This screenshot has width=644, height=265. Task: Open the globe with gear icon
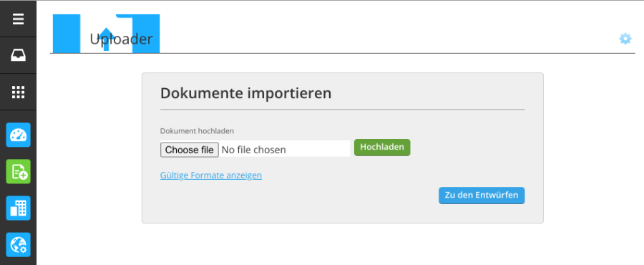pos(18,244)
